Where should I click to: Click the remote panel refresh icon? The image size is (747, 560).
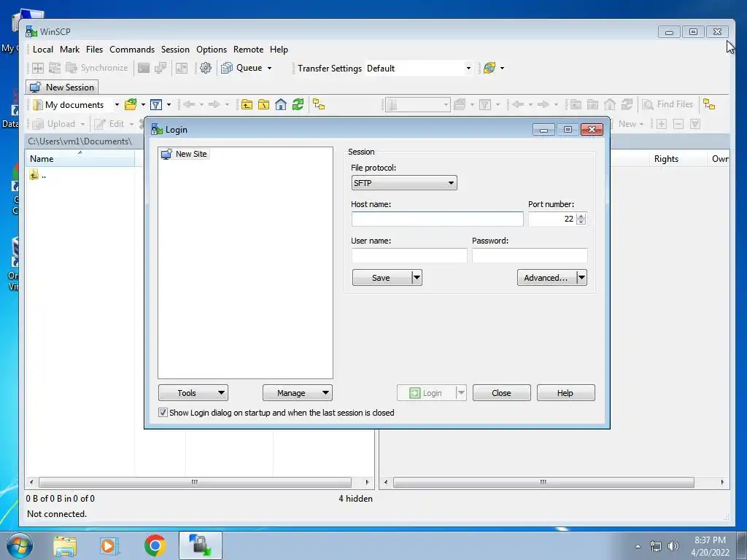627,105
